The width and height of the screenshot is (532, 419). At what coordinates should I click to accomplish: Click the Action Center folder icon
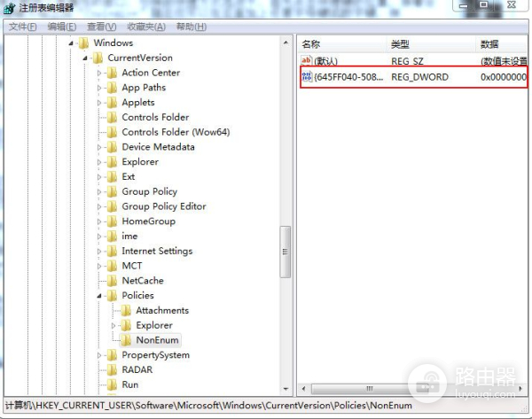pos(112,73)
